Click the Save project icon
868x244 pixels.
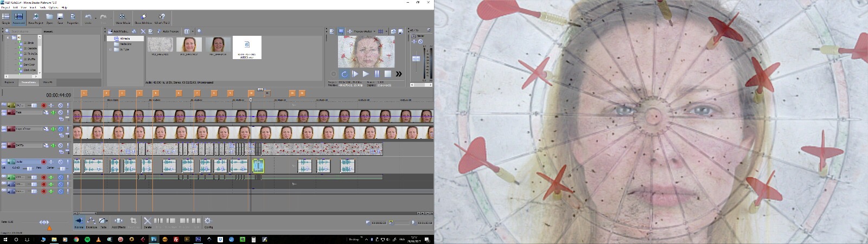(60, 18)
